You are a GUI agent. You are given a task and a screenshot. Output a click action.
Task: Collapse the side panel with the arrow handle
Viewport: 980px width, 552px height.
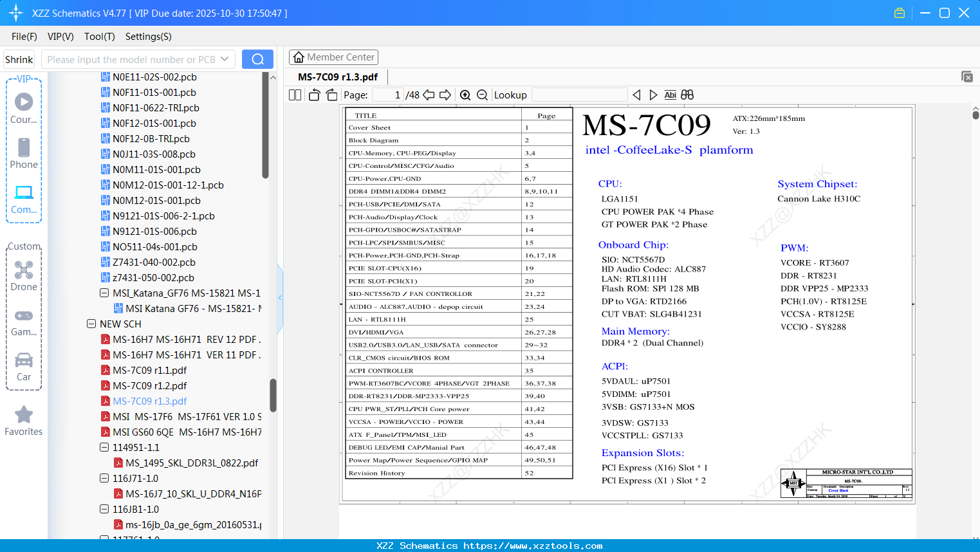pos(280,298)
